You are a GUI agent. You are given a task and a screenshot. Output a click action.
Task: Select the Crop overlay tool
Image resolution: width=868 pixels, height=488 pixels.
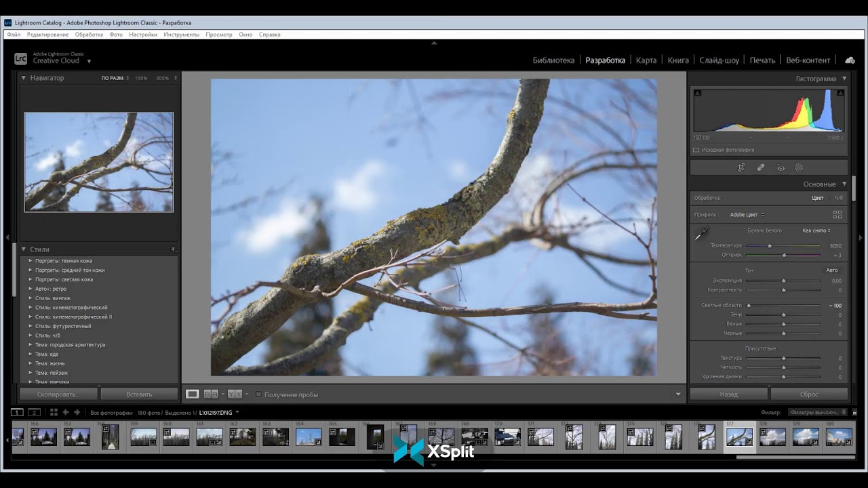(741, 167)
